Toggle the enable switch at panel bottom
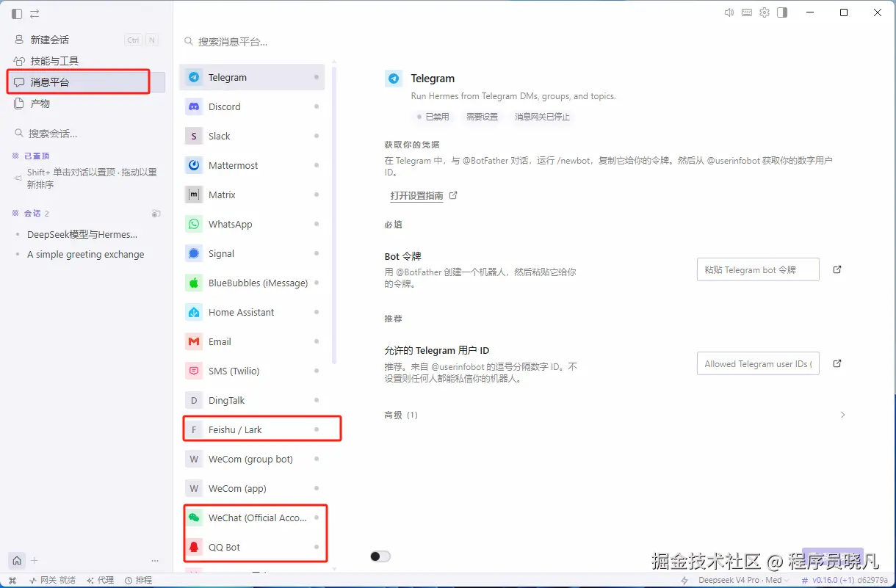This screenshot has height=588, width=896. point(380,556)
